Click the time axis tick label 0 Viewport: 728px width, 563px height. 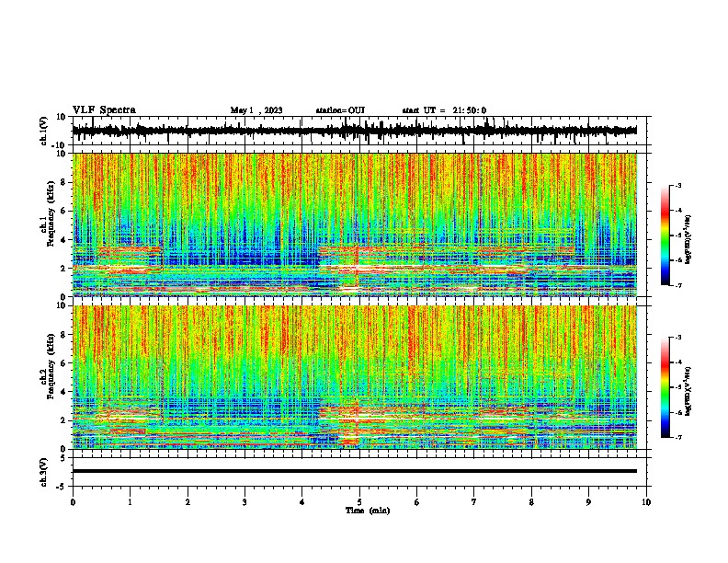click(x=73, y=502)
